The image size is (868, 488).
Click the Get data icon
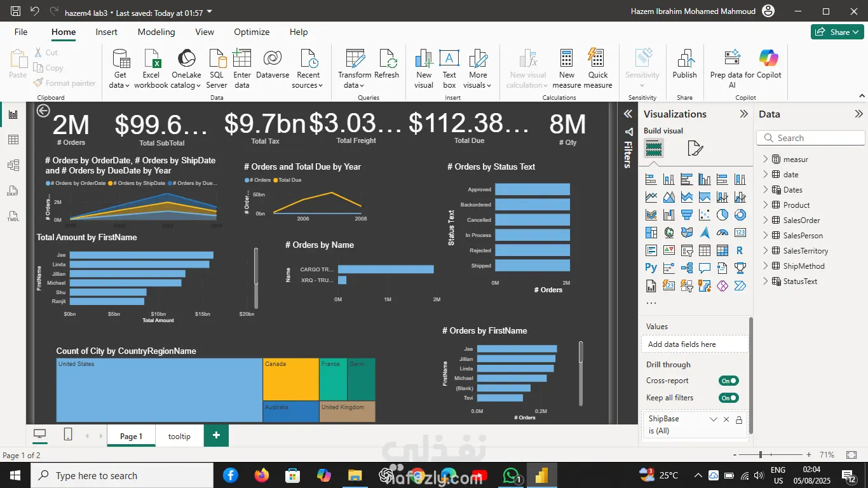click(x=119, y=59)
